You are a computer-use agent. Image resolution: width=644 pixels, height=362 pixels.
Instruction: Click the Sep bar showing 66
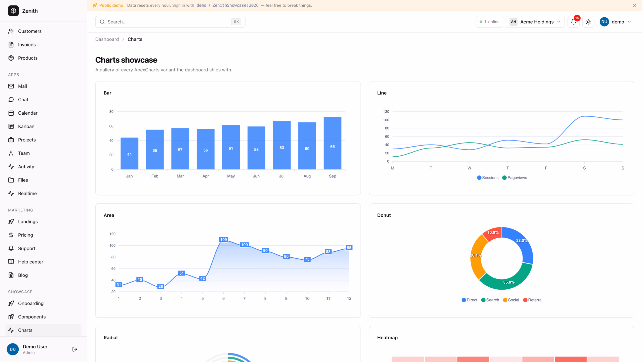coord(332,143)
